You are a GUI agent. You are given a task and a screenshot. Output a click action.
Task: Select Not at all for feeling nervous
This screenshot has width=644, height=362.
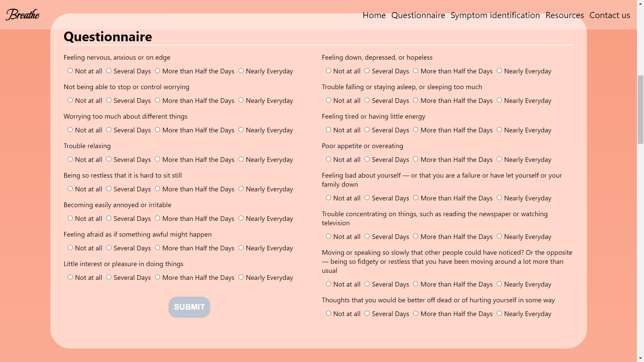[x=70, y=71]
